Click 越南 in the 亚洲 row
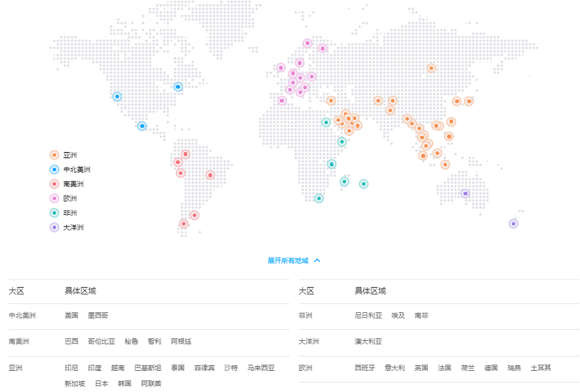Image resolution: width=580 pixels, height=392 pixels. click(x=117, y=368)
